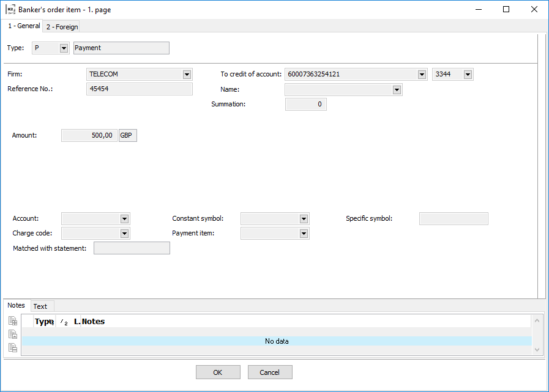Click the OK button
Screen dimensions: 549x392
click(218, 372)
